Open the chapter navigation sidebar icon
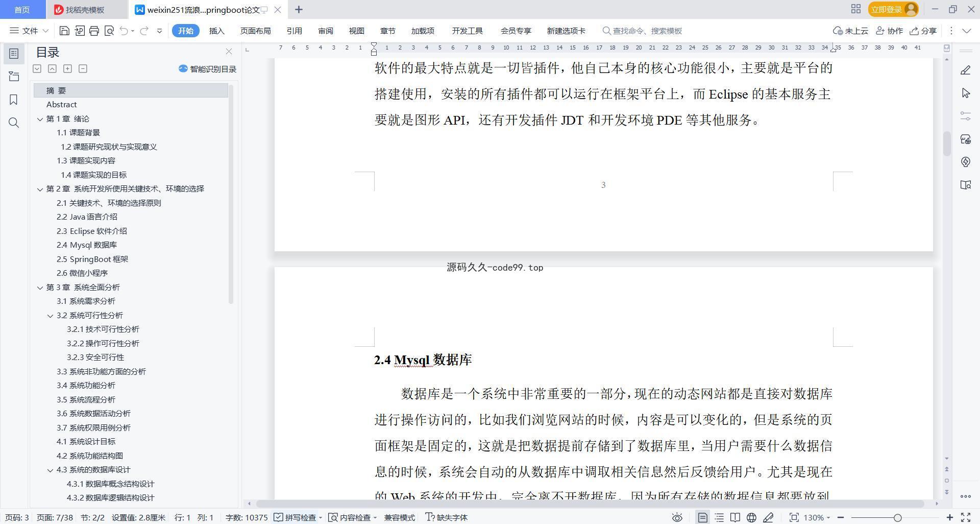Screen dimensions: 980x524 [x=14, y=77]
